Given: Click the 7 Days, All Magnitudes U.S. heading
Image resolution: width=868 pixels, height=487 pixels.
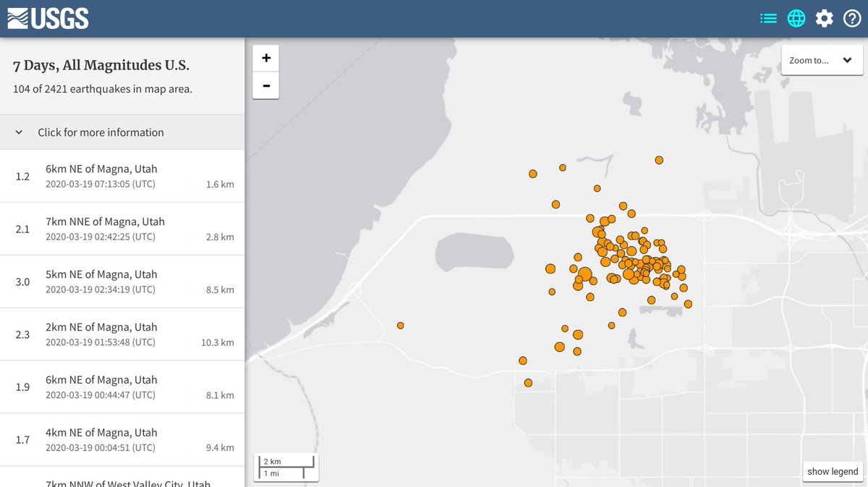Looking at the screenshot, I should 101,66.
